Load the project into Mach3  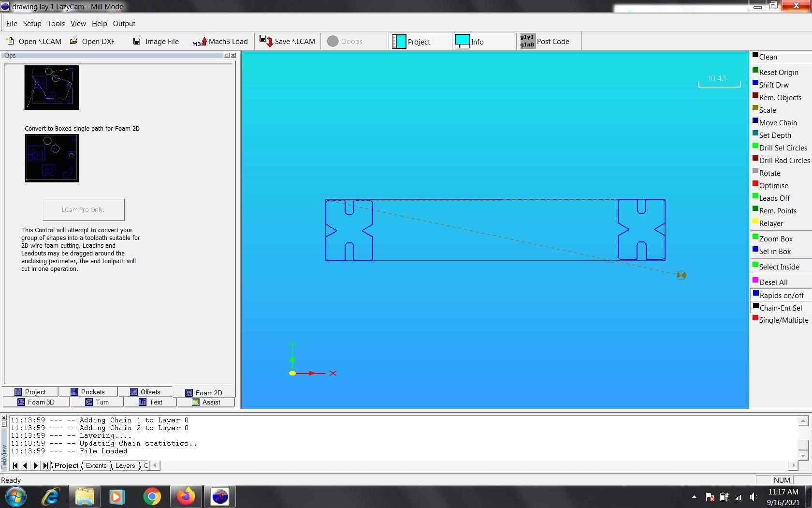[x=220, y=41]
